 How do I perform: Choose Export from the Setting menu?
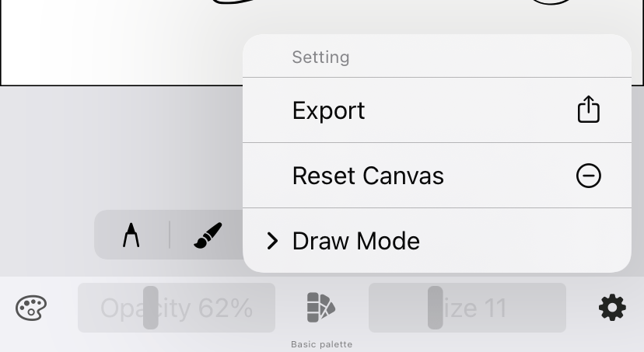[x=328, y=110]
